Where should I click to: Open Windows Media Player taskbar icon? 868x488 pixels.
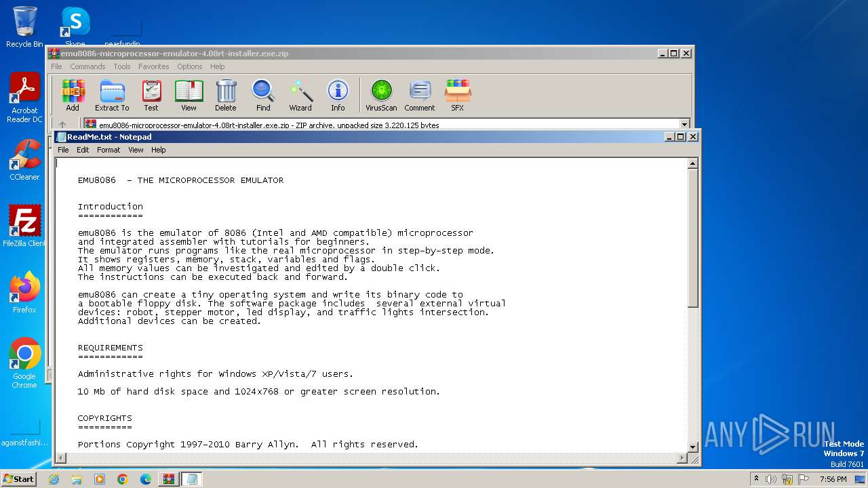[100, 479]
